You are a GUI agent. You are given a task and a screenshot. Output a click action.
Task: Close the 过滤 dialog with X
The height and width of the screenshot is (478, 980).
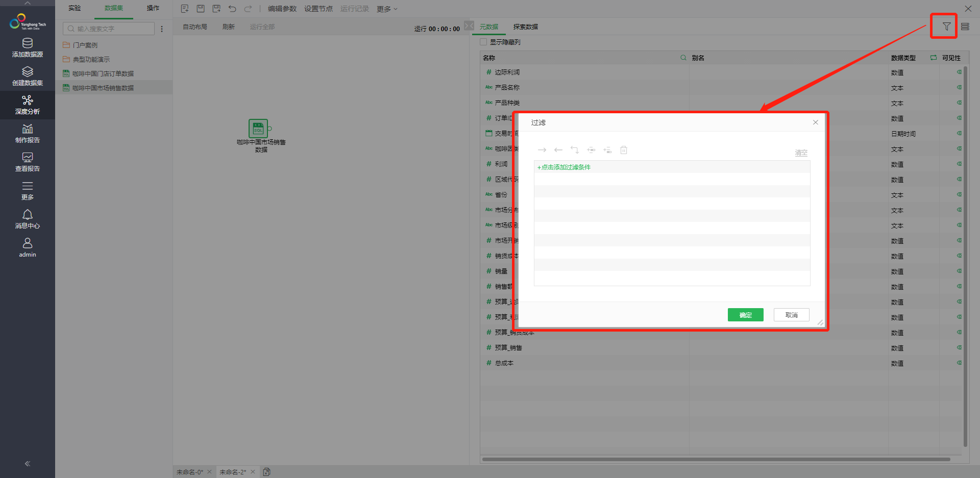[816, 122]
